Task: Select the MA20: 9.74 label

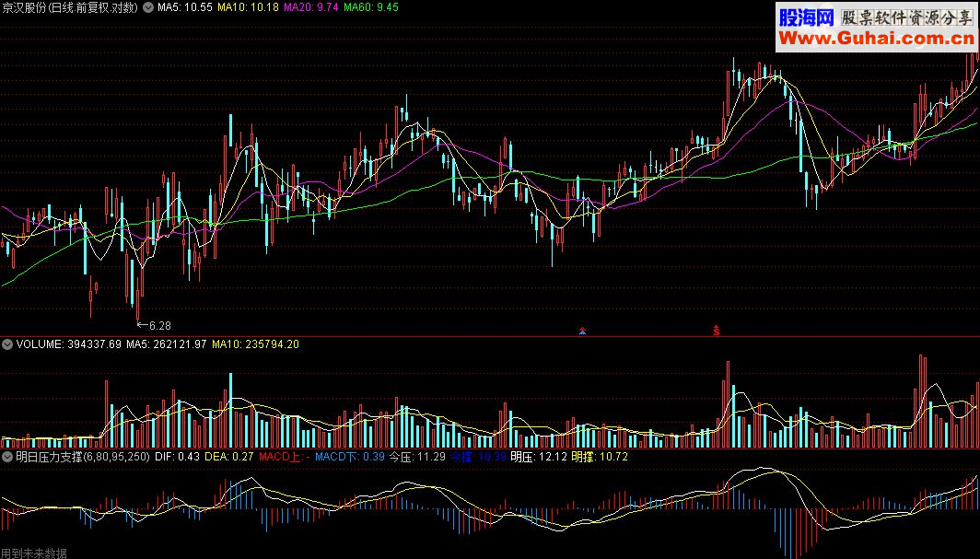Action: [x=311, y=7]
